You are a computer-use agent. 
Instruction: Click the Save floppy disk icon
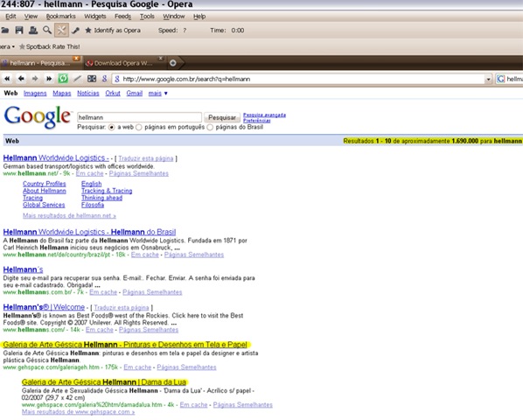tap(19, 31)
